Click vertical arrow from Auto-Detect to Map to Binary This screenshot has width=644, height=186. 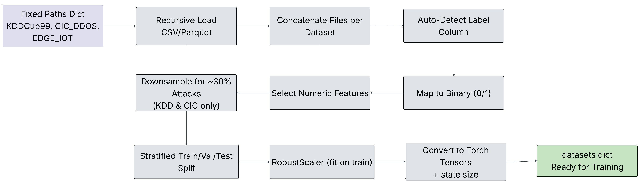[454, 59]
